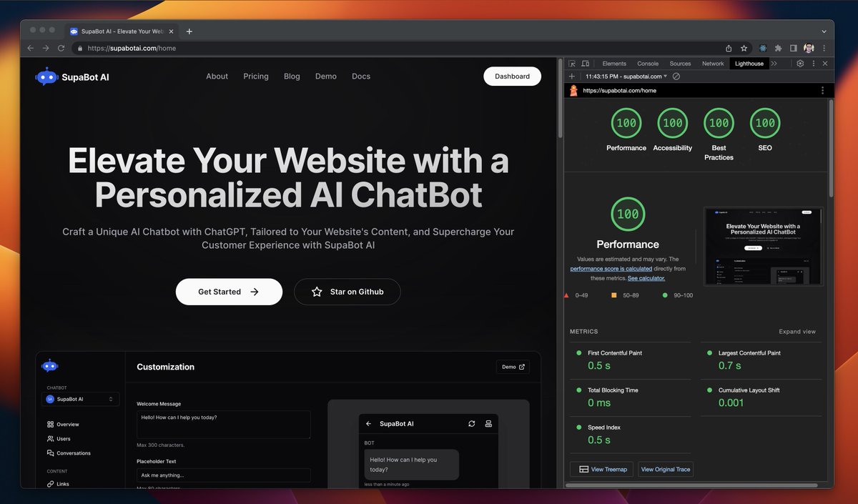Open the Pricing nav link
Image resolution: width=858 pixels, height=504 pixels.
(x=256, y=76)
